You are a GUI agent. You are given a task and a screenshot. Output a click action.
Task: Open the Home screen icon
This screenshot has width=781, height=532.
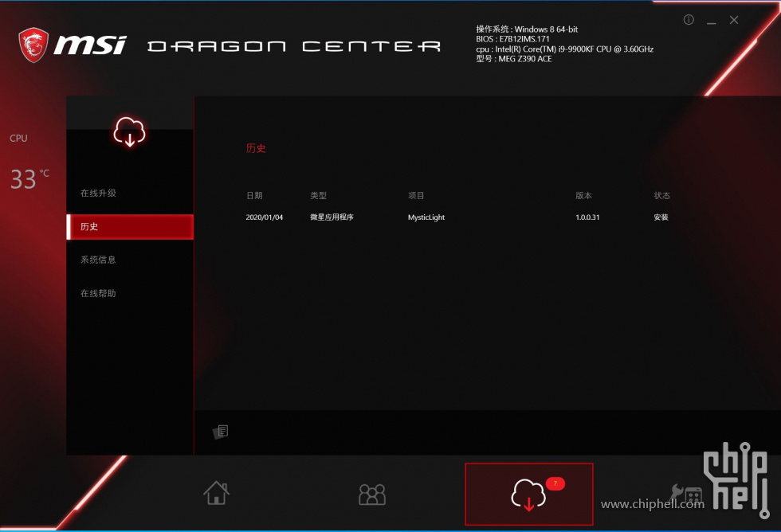point(215,494)
